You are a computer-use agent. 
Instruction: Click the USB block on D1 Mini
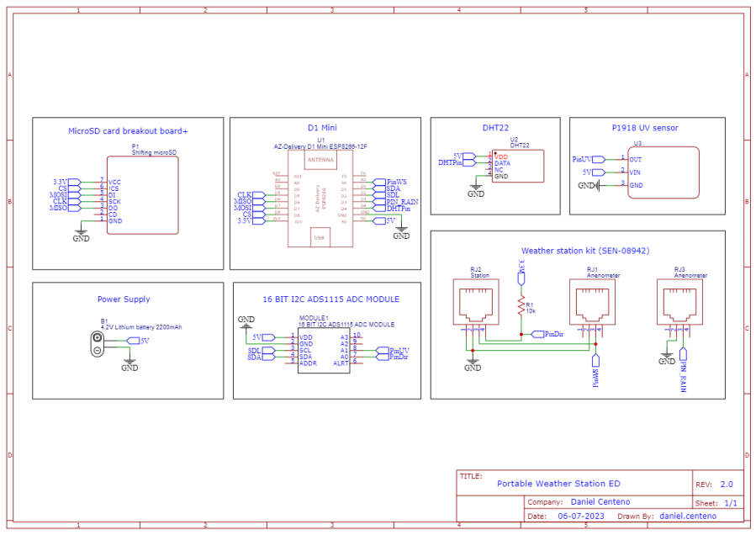pos(318,238)
